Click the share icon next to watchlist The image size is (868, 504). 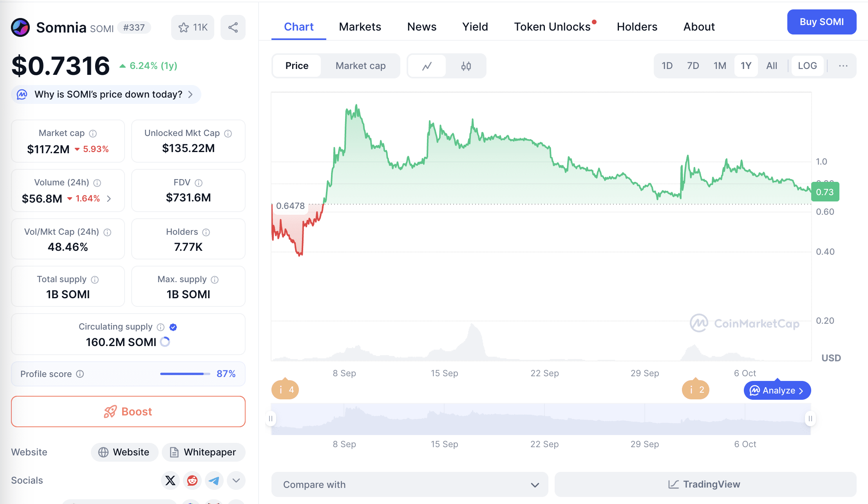(x=233, y=27)
